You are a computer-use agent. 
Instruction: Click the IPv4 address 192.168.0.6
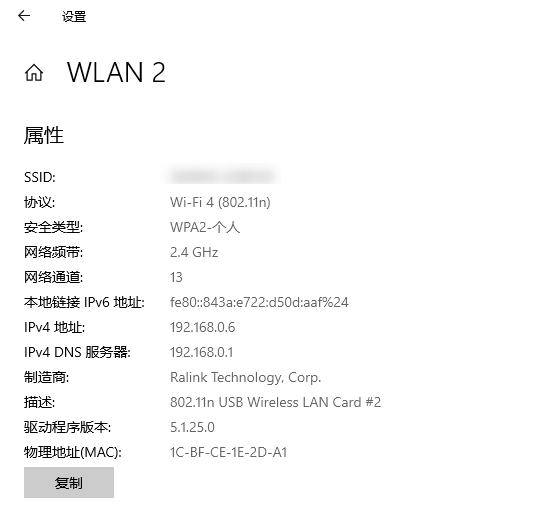pos(202,327)
